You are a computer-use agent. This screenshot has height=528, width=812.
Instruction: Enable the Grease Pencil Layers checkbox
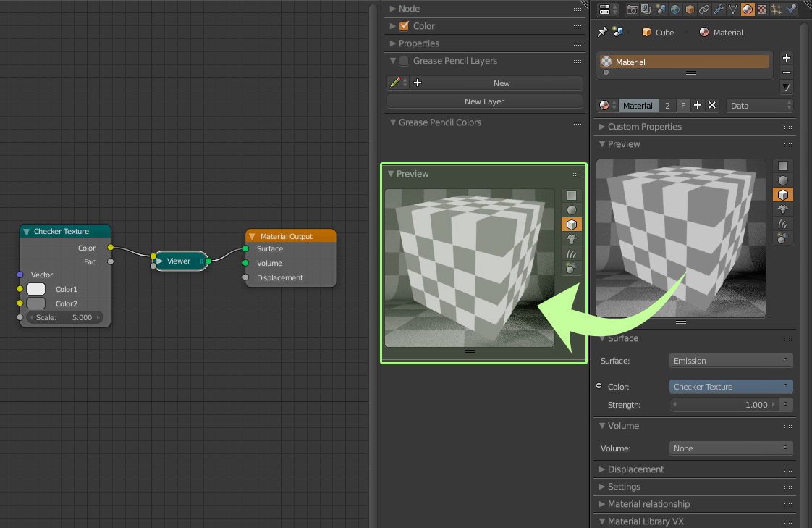coord(404,61)
